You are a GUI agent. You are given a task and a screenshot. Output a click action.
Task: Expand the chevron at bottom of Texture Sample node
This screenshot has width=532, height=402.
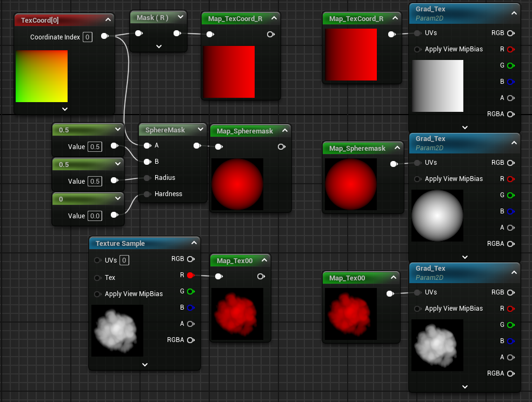click(145, 365)
